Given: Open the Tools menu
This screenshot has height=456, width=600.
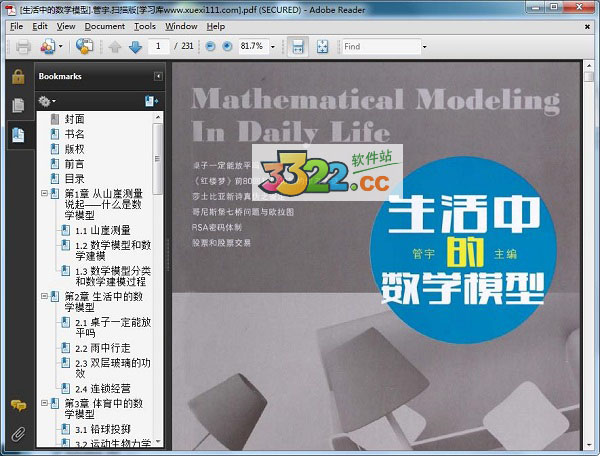Looking at the screenshot, I should tap(145, 26).
